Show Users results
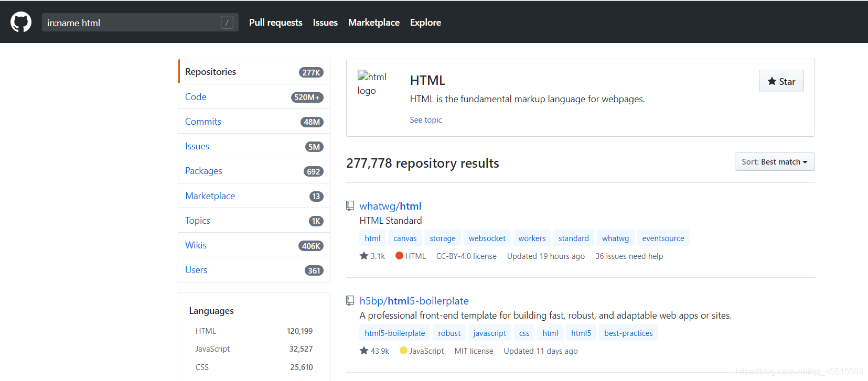This screenshot has height=381, width=868. tap(254, 270)
